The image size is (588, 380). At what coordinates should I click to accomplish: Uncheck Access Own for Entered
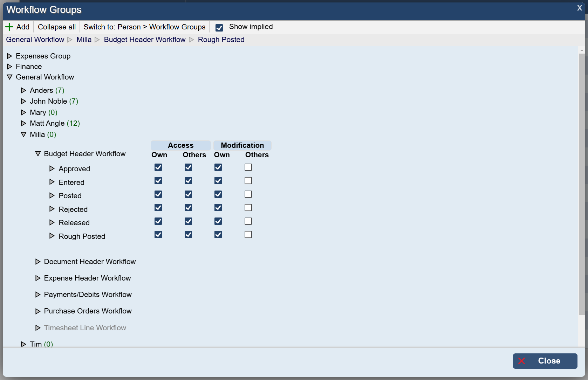pyautogui.click(x=158, y=181)
